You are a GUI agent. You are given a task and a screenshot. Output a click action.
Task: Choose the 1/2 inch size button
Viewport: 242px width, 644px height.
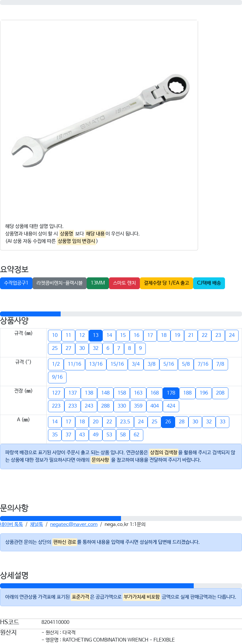[x=56, y=364]
